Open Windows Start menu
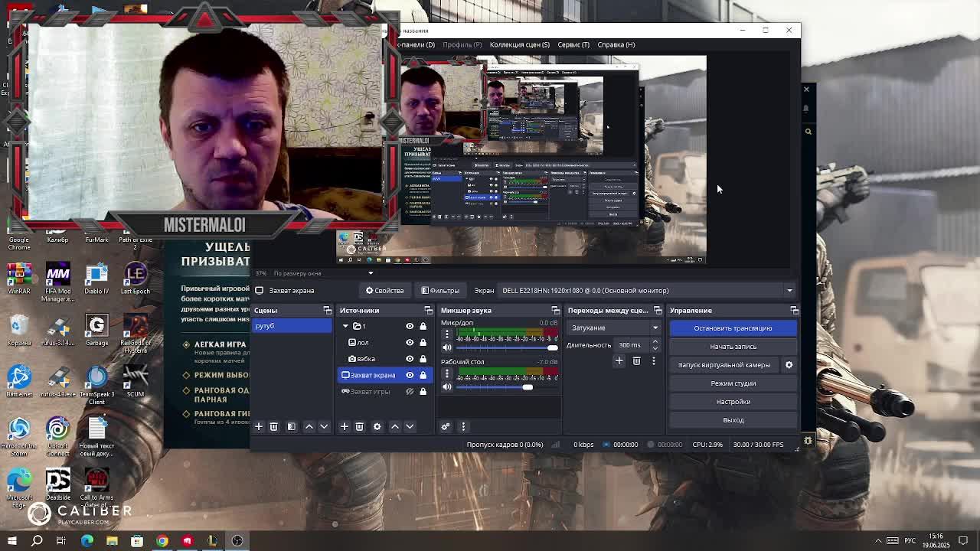 [12, 541]
